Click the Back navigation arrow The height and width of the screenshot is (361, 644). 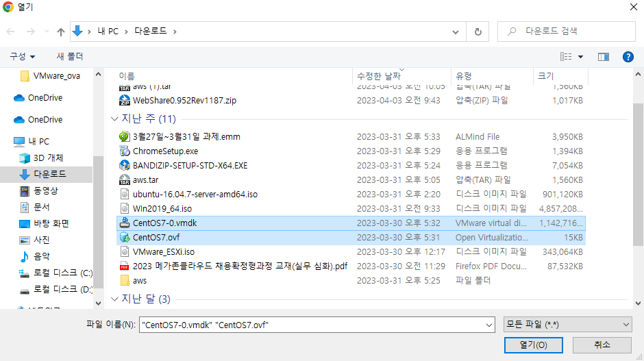(11, 32)
